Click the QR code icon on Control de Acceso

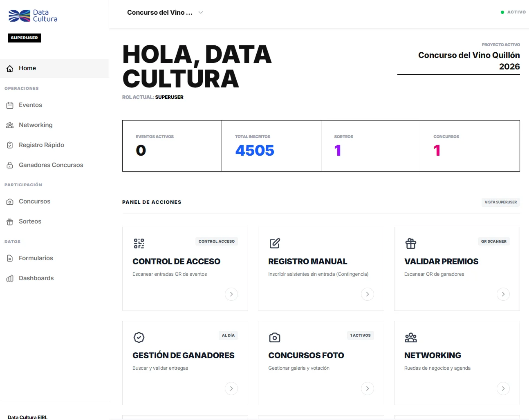point(139,243)
